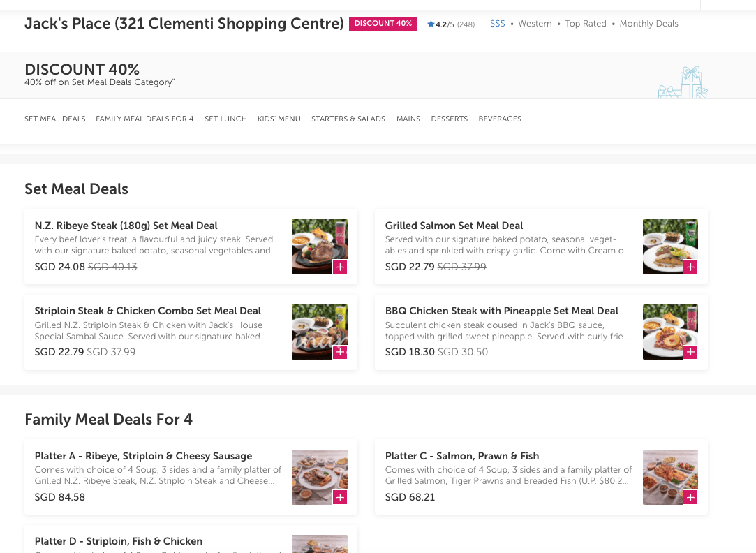Open Platter C - Salmon, Prawn & Fish title

click(x=462, y=456)
